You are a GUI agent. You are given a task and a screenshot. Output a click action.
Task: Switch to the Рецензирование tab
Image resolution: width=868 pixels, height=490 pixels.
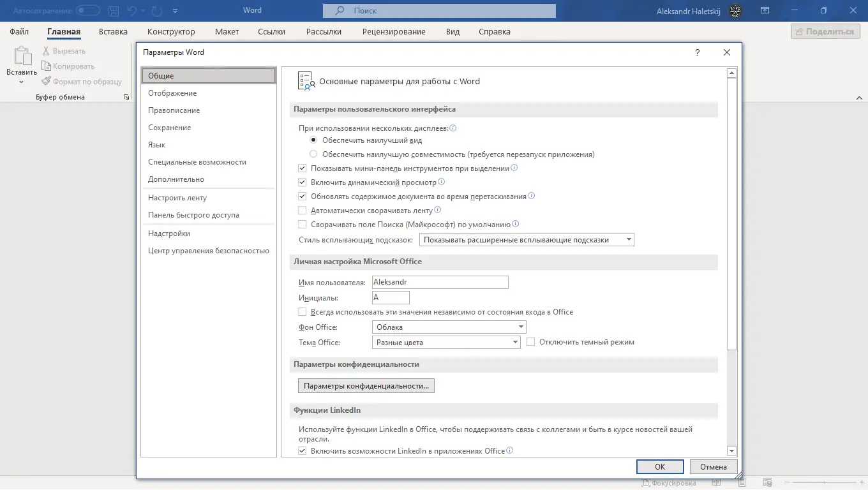[x=394, y=31]
